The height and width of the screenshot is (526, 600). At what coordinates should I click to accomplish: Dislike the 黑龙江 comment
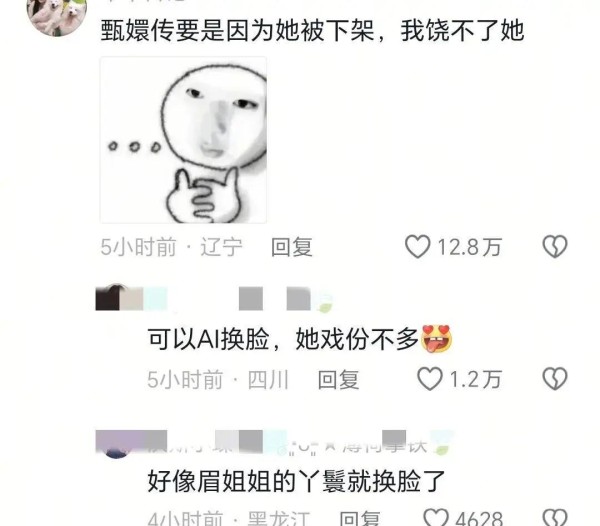tap(555, 518)
